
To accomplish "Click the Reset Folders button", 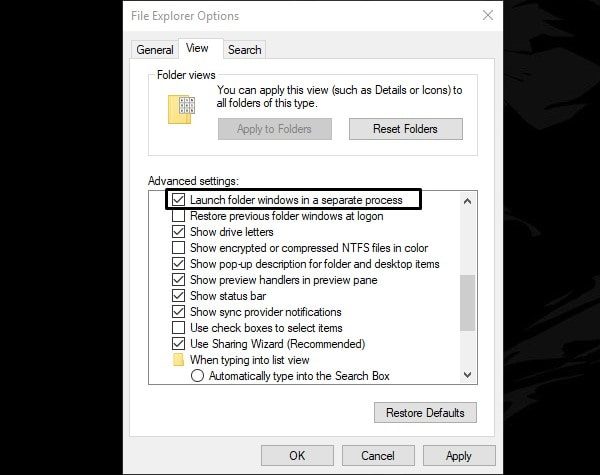I will pyautogui.click(x=406, y=129).
